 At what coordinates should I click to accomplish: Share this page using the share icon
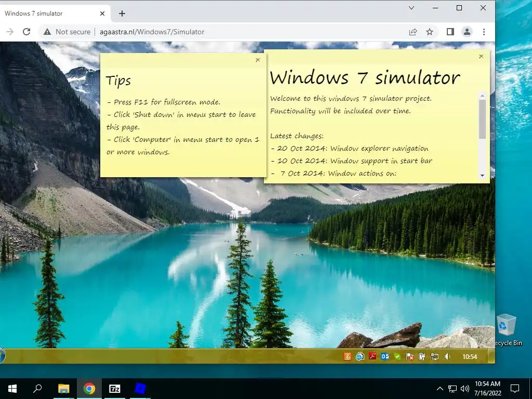413,32
